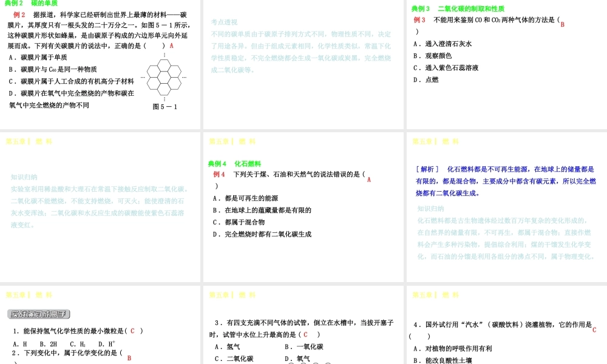Click the faded 知识归纳 heading below the 解析 text
Viewport: 607px width, 364px height.
tap(430, 209)
